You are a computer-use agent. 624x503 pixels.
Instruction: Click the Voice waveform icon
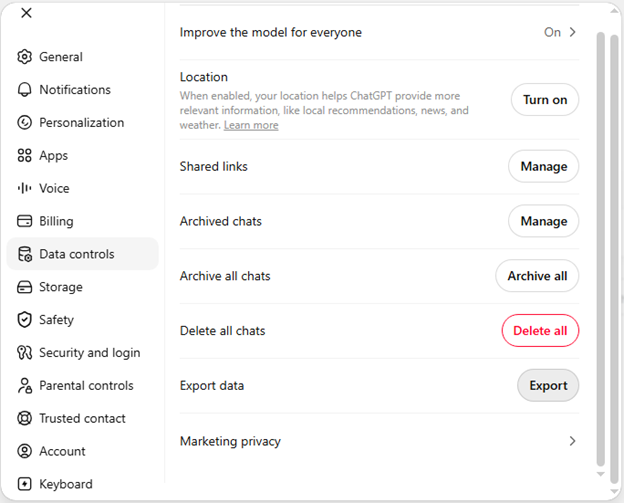tap(24, 188)
